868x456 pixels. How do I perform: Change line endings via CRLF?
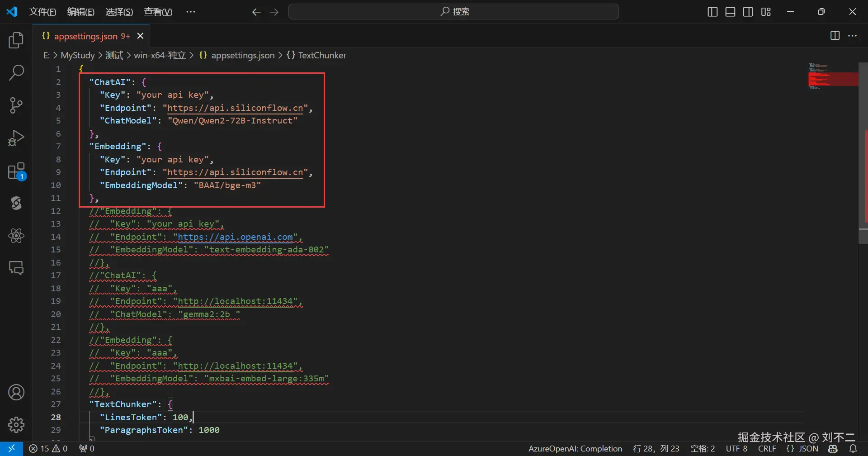point(767,448)
